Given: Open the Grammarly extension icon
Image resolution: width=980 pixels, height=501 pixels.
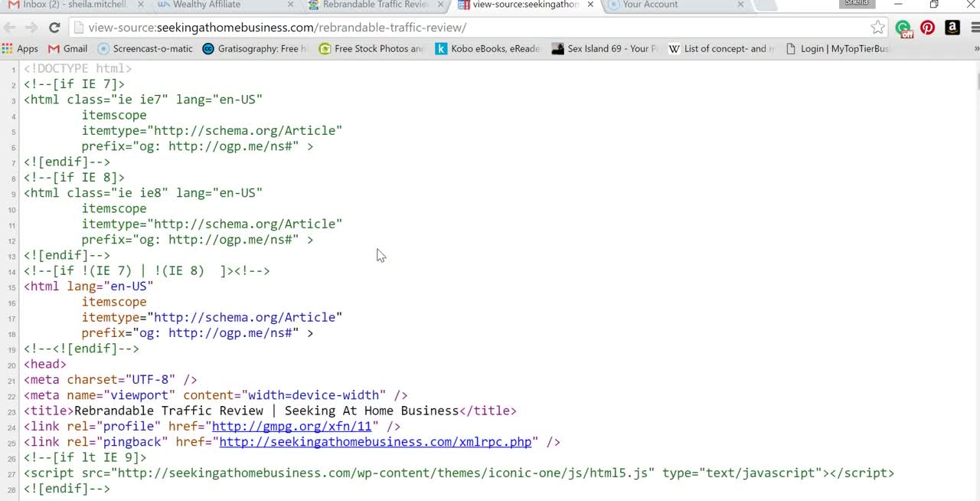Looking at the screenshot, I should [x=903, y=28].
